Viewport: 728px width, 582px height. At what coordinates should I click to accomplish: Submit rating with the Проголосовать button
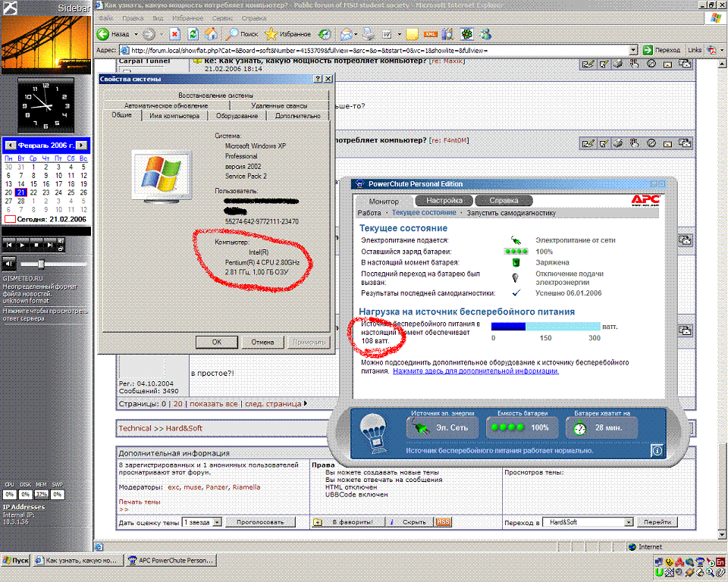coord(260,522)
